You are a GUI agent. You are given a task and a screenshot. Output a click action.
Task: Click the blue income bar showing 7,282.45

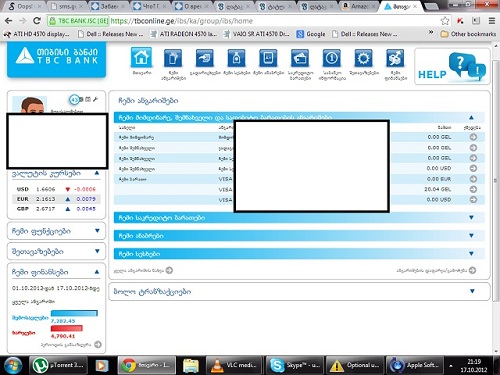[74, 313]
